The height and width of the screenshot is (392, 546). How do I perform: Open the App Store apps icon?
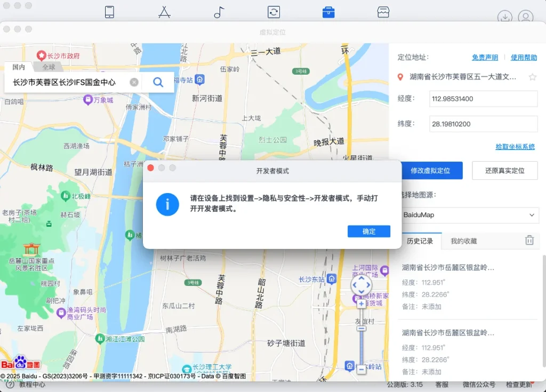click(164, 12)
